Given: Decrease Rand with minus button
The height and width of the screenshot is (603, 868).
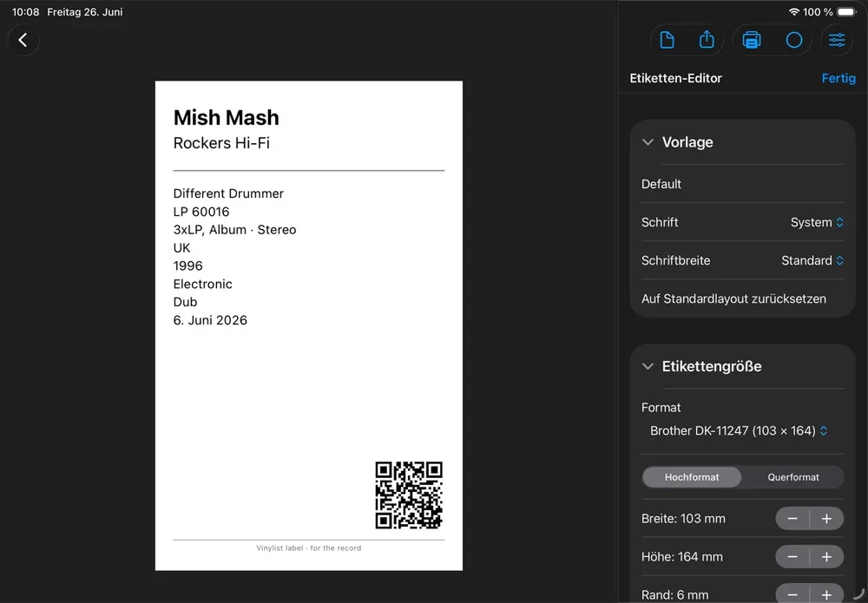Looking at the screenshot, I should pyautogui.click(x=792, y=594).
